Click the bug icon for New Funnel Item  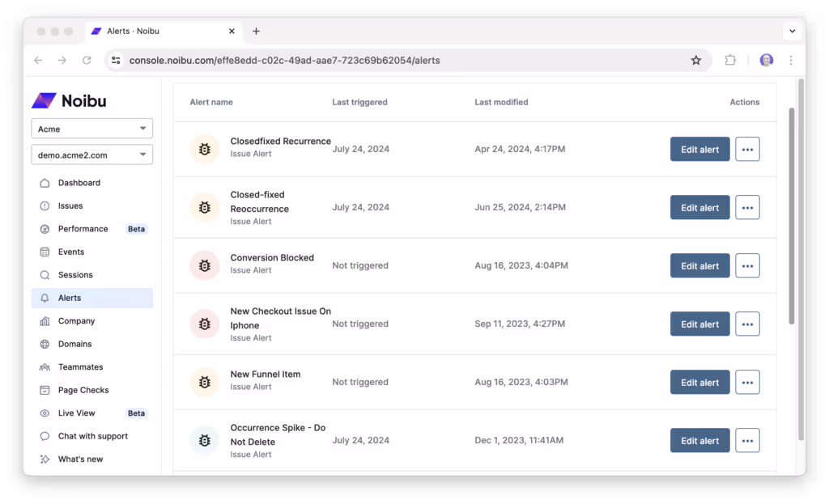[205, 382]
